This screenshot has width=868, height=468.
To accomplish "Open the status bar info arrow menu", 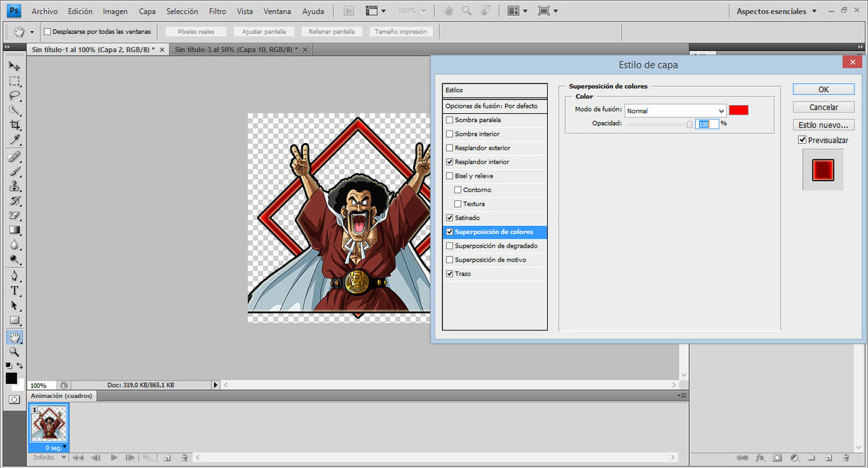I will point(216,385).
